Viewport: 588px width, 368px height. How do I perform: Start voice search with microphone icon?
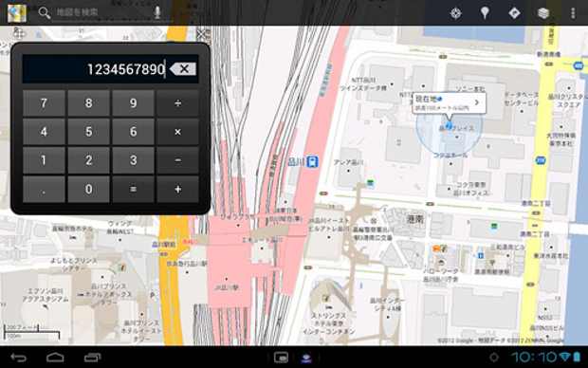pos(157,12)
